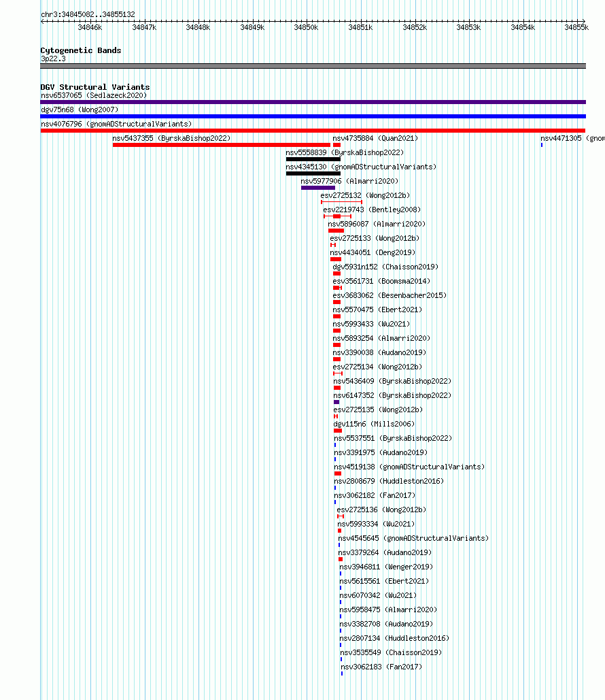
Task: Open variant dgv5931n152 (Chaisson2019) label
Action: 385,267
